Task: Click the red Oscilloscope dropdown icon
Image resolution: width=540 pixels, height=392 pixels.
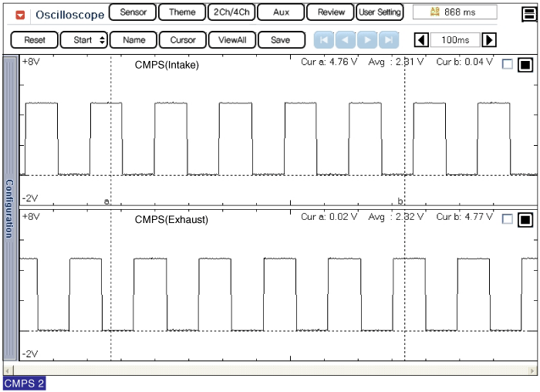Action: [x=20, y=15]
